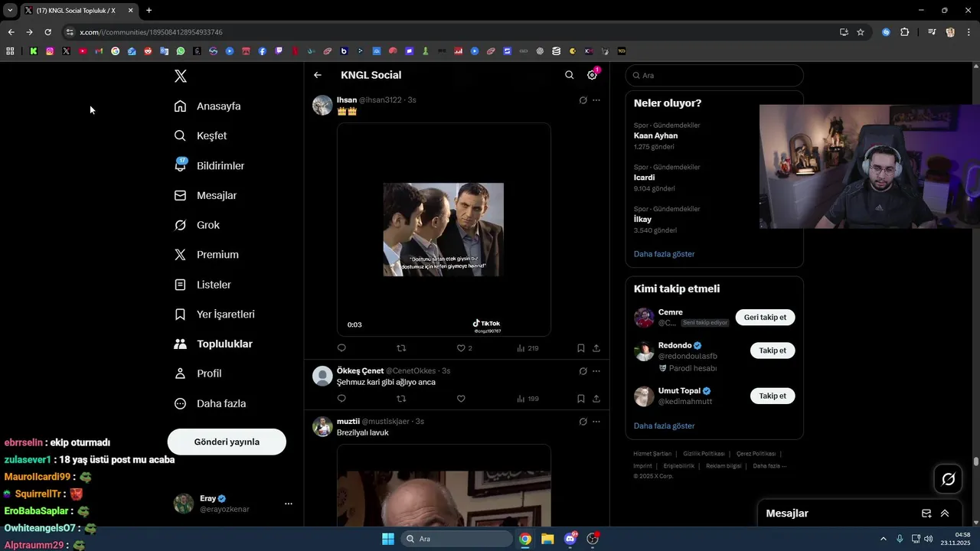
Task: Follow Umut Topal with Takip et
Action: click(x=773, y=396)
